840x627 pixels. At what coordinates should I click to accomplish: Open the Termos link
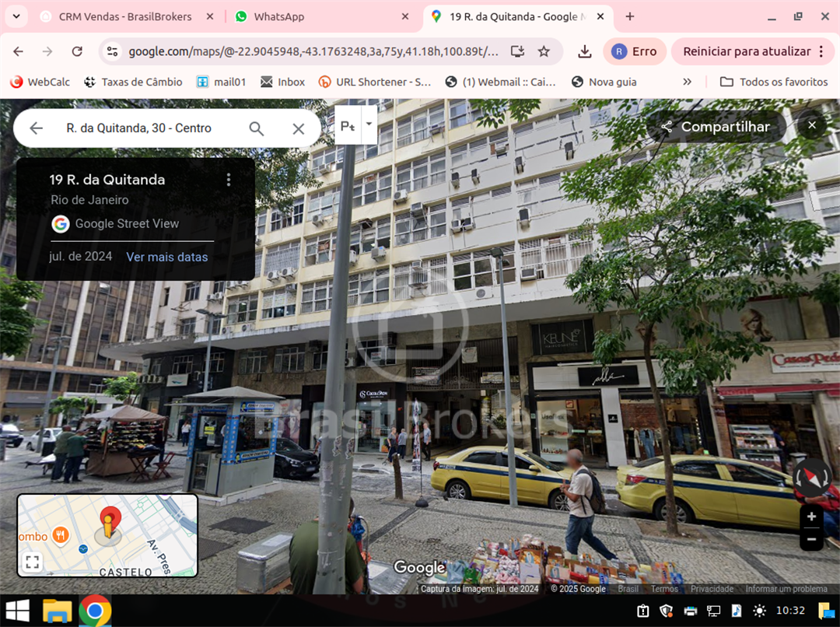tap(664, 588)
